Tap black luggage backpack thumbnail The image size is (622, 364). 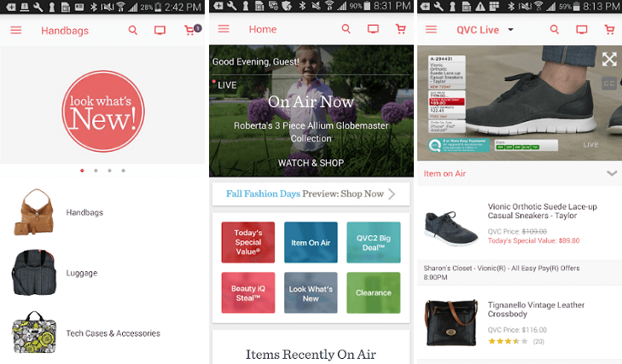(34, 273)
